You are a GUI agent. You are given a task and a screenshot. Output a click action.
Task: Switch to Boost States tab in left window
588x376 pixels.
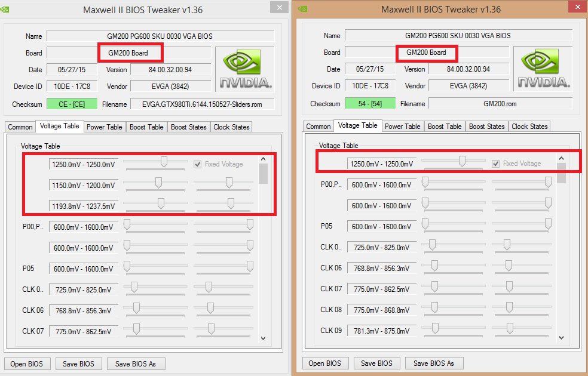click(189, 127)
